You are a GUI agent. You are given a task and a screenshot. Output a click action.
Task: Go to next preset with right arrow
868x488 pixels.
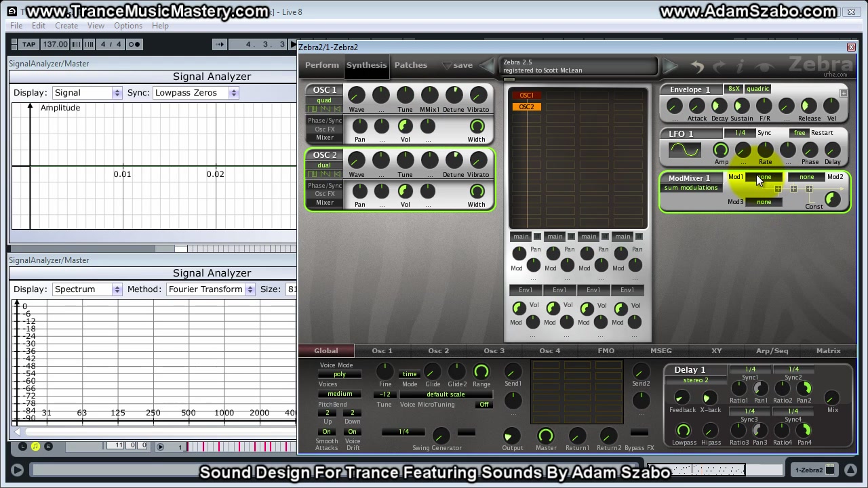670,66
